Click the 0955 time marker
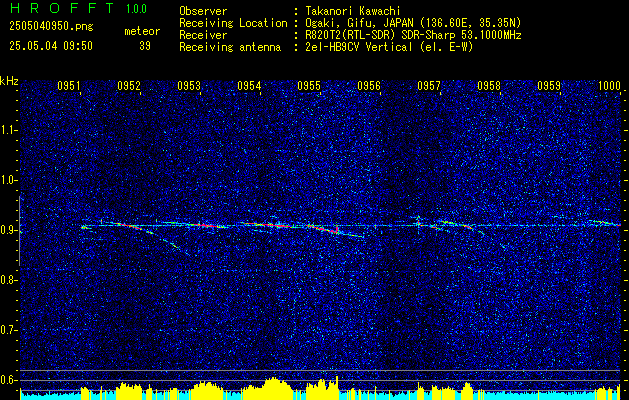Image resolution: width=629 pixels, height=400 pixels. [309, 85]
